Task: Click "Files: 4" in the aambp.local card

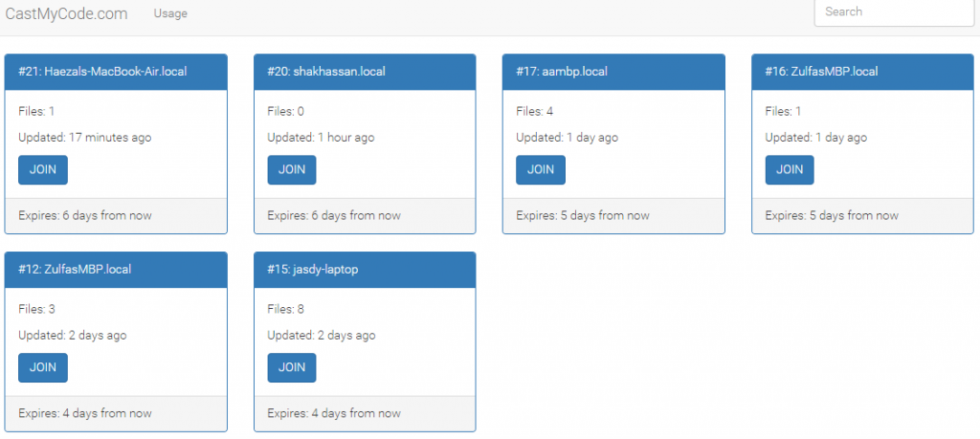Action: tap(535, 111)
